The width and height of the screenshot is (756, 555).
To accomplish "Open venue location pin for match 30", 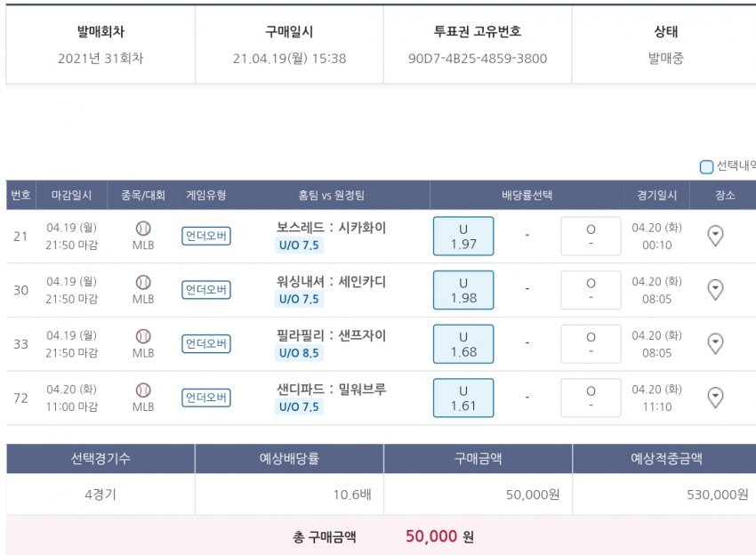I will tap(715, 290).
